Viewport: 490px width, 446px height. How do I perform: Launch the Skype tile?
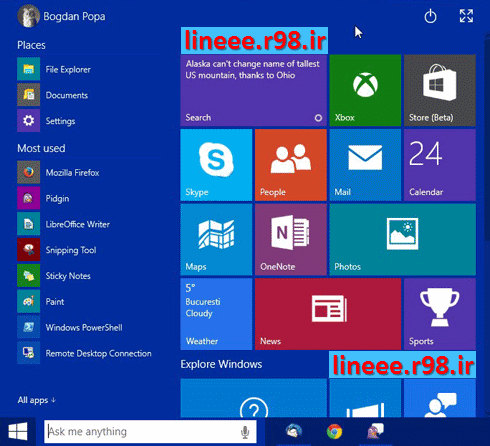pos(216,165)
